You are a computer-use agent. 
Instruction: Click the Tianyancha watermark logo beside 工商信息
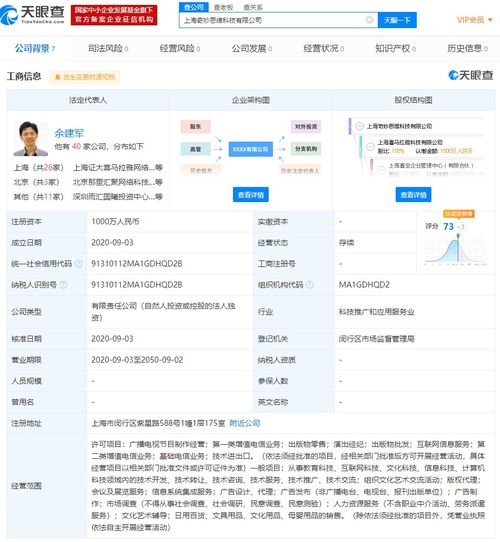(471, 75)
